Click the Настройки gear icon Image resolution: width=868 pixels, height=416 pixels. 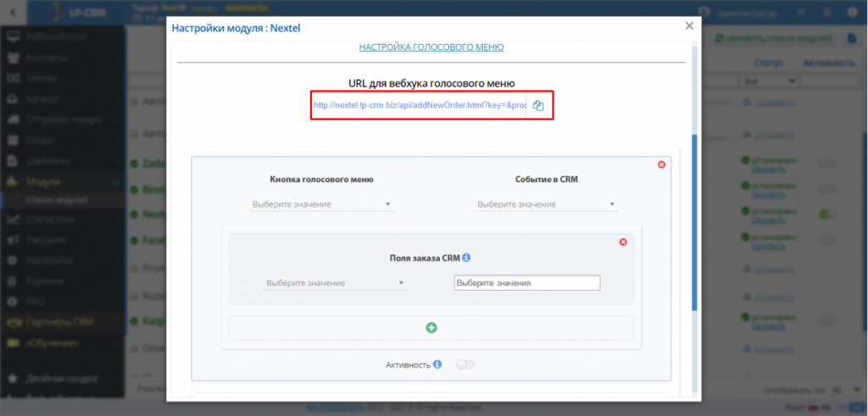[14, 261]
